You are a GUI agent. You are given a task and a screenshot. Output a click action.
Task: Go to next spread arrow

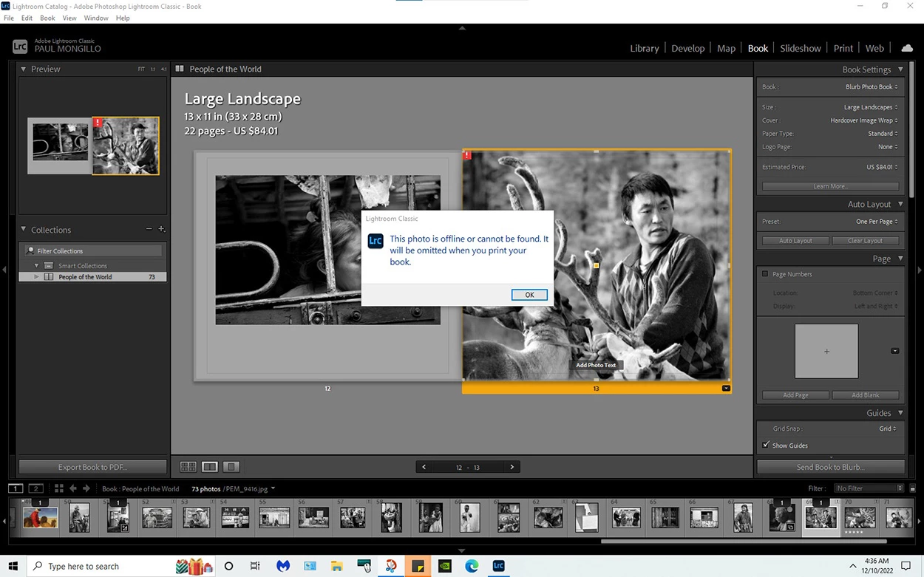pos(512,467)
